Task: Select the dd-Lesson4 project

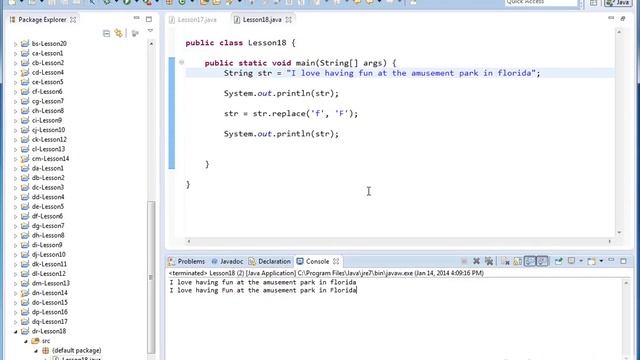Action: tap(48, 197)
